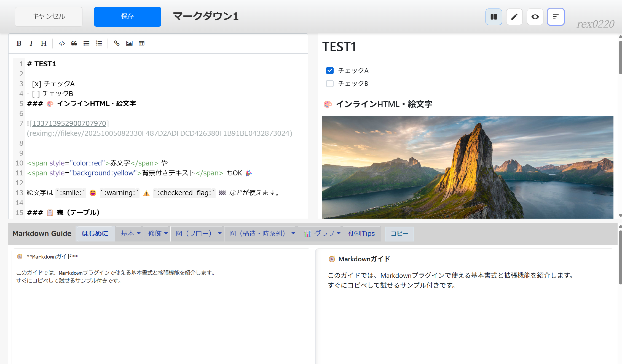Click the キャンセル button

[x=49, y=17]
